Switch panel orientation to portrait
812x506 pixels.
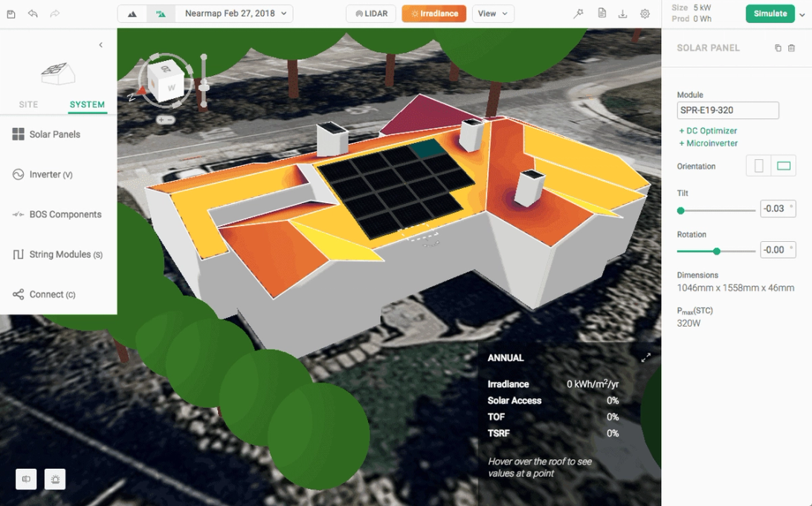tap(756, 165)
